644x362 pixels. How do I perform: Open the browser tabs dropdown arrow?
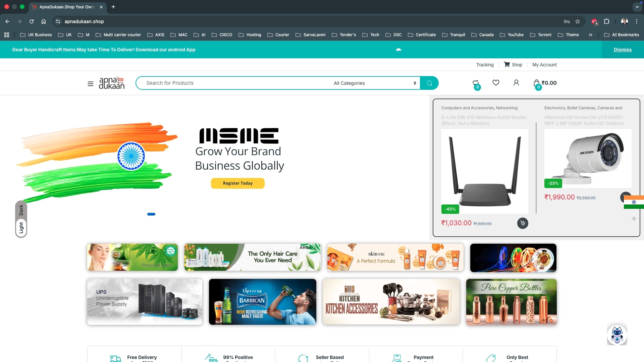point(637,7)
